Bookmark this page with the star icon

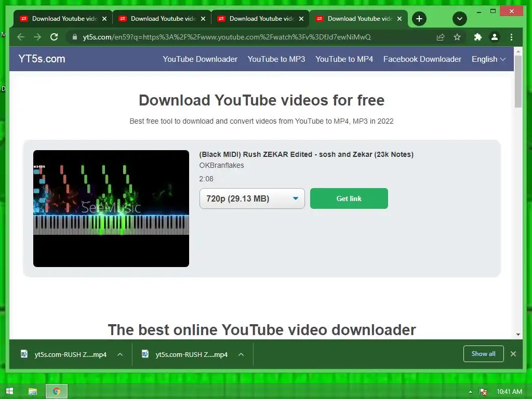457,37
